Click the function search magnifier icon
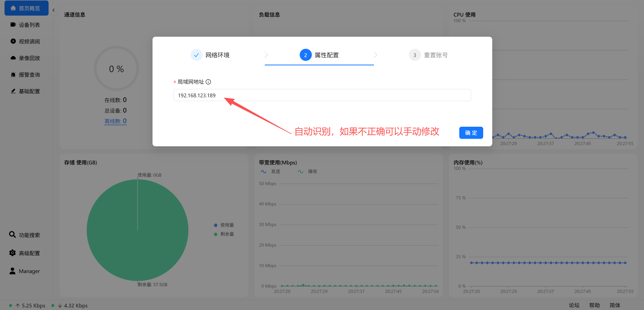 point(12,235)
